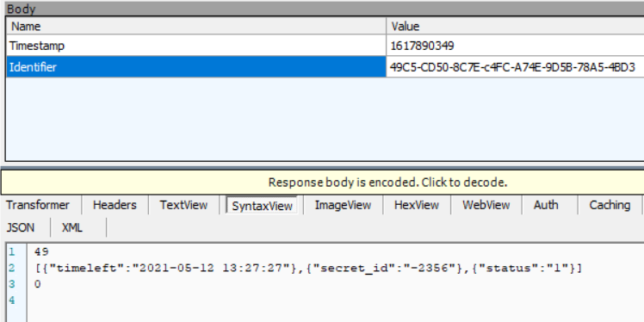The height and width of the screenshot is (322, 644).
Task: Switch to the ImageView tab
Action: [x=343, y=205]
